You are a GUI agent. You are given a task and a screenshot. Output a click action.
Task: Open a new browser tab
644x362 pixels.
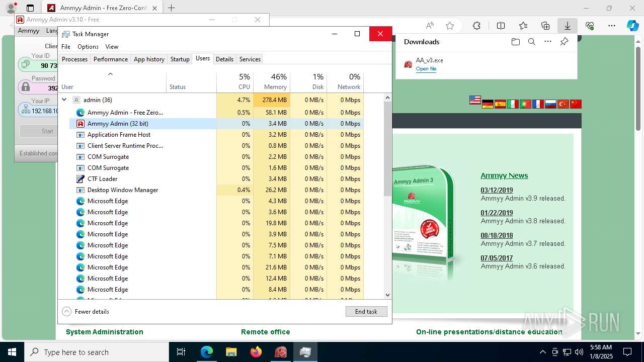pyautogui.click(x=172, y=8)
